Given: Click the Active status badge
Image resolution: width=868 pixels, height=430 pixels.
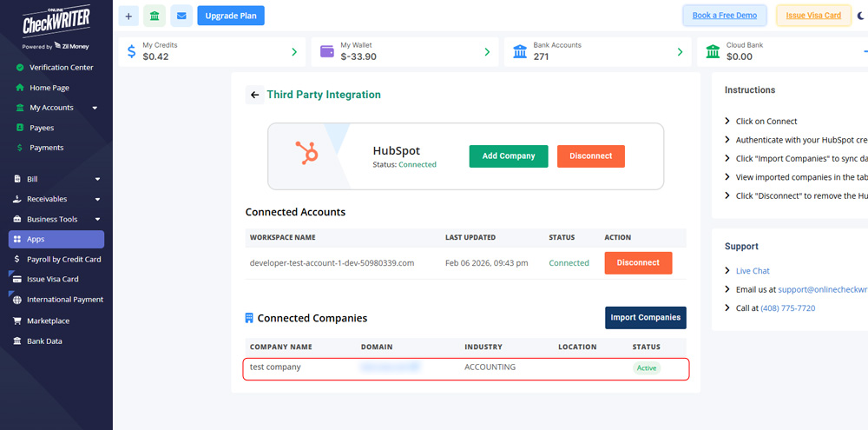Looking at the screenshot, I should [647, 368].
